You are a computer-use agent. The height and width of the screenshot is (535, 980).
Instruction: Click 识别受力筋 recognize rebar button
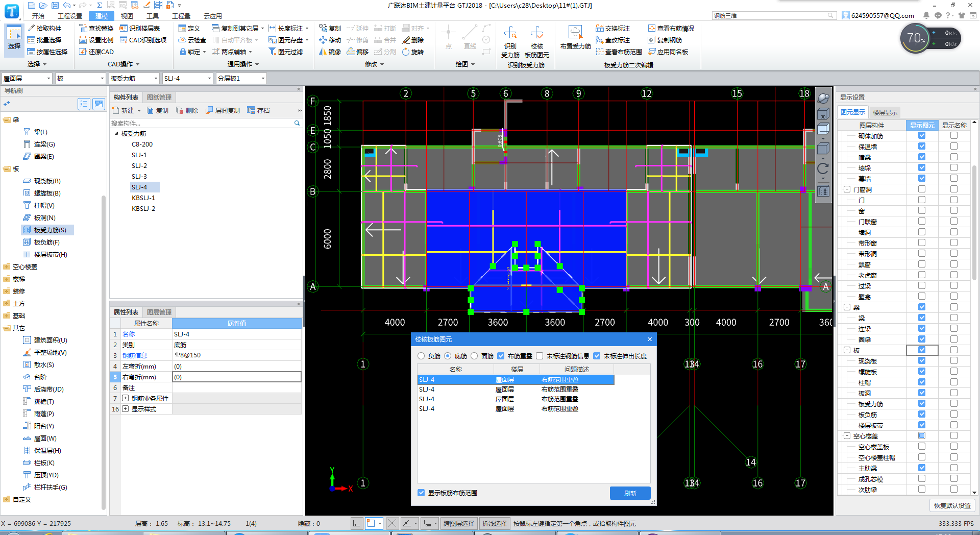pos(510,42)
